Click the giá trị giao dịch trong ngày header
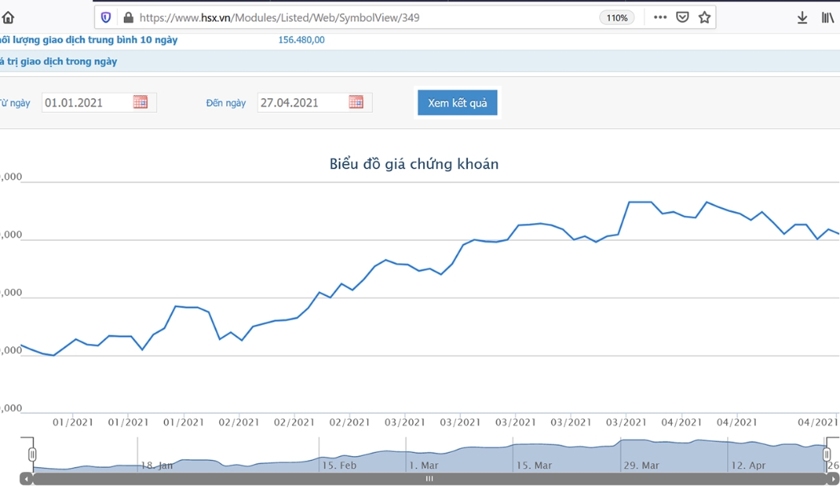This screenshot has height=504, width=840. pos(58,61)
